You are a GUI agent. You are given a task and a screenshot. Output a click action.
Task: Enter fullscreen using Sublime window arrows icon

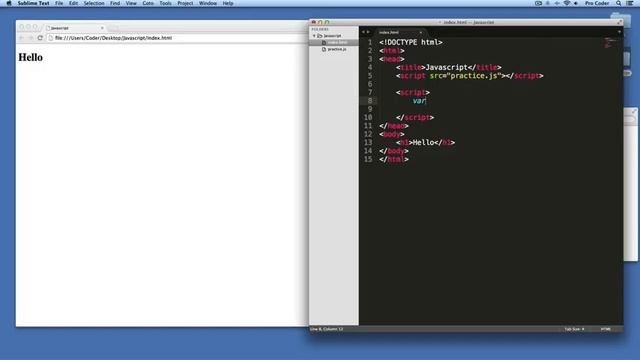619,22
